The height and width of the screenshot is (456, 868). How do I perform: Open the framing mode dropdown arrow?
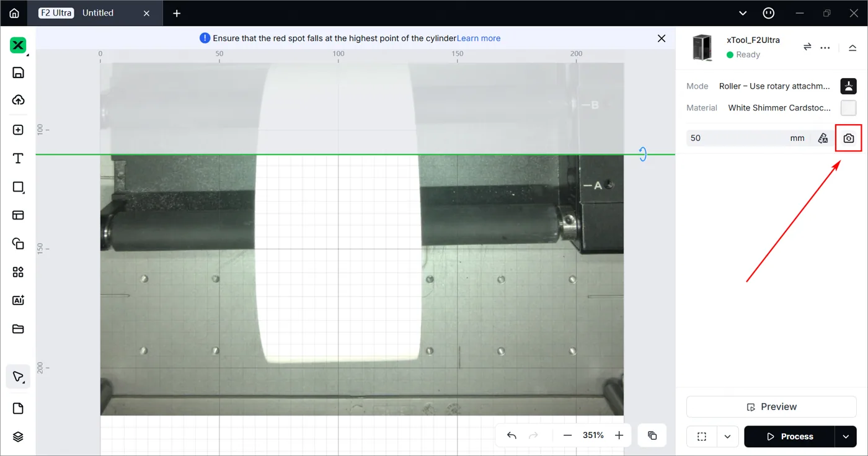click(x=727, y=437)
